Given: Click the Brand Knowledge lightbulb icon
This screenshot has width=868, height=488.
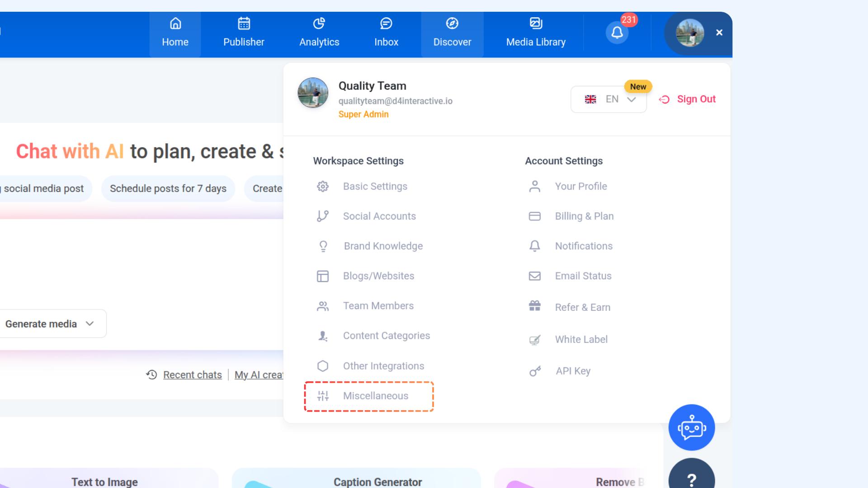Looking at the screenshot, I should [323, 246].
